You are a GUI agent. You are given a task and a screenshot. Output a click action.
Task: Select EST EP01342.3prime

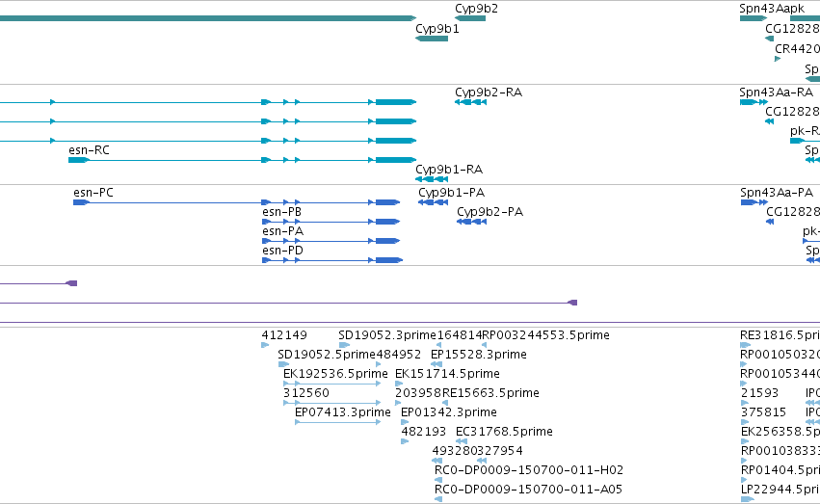pyautogui.click(x=449, y=412)
